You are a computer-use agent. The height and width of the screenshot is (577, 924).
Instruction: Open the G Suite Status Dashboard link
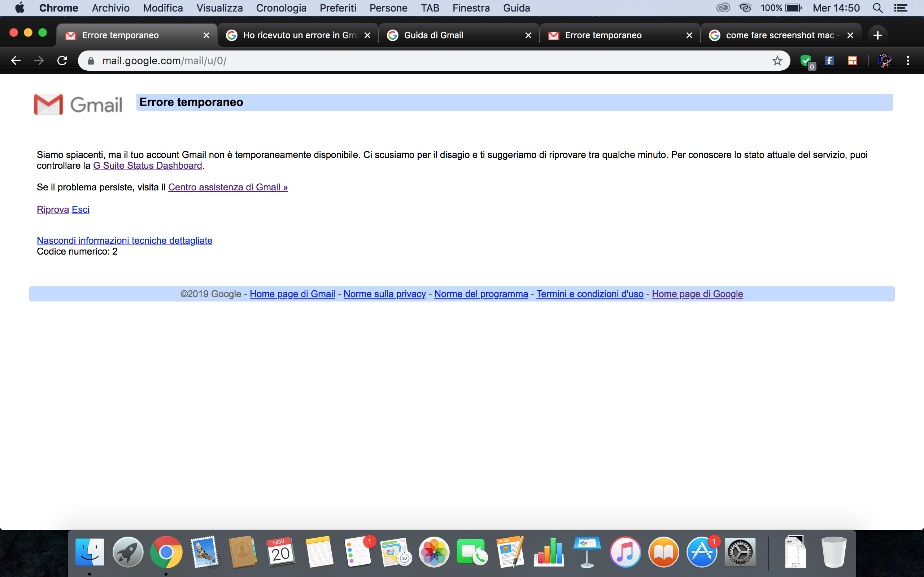pos(147,166)
